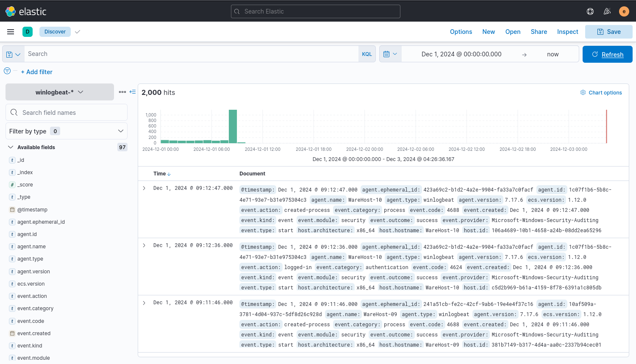Click New in the top menu

coord(489,32)
